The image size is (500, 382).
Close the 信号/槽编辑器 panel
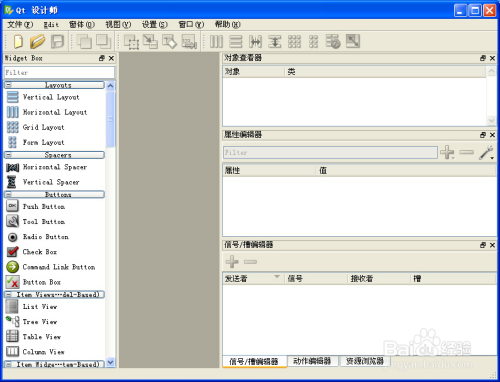point(492,245)
